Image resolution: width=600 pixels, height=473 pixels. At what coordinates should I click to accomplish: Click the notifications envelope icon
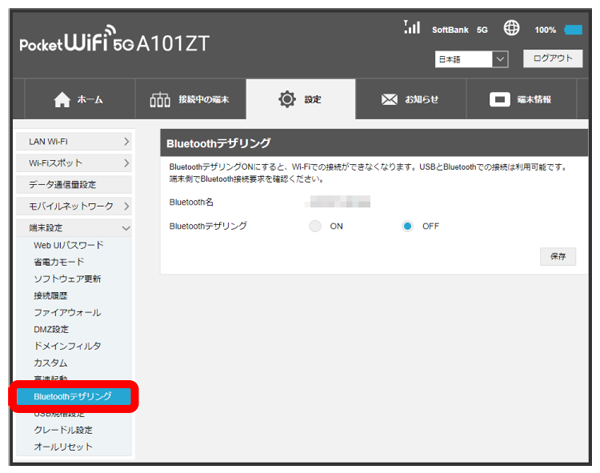coord(389,101)
